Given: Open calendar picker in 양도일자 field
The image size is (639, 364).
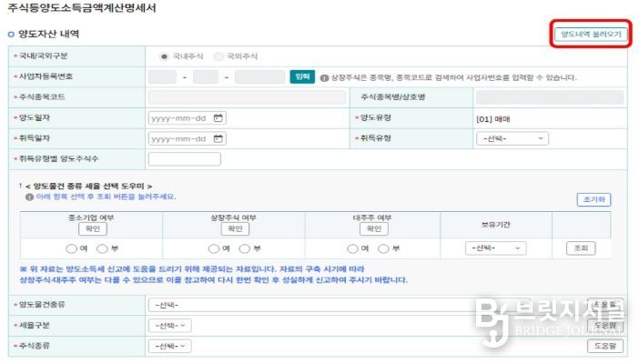Looking at the screenshot, I should [x=218, y=118].
